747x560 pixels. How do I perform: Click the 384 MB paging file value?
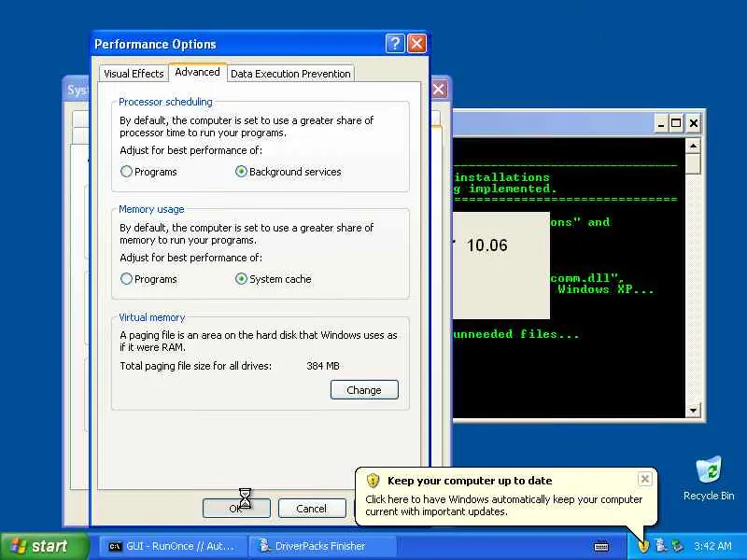[x=323, y=366]
